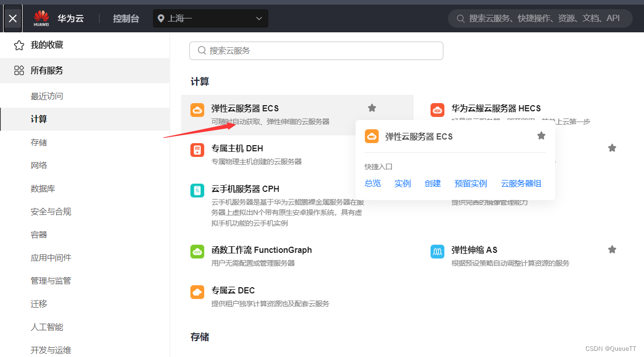Image resolution: width=644 pixels, height=357 pixels.
Task: Select the 计算 sidebar category
Action: pos(85,119)
